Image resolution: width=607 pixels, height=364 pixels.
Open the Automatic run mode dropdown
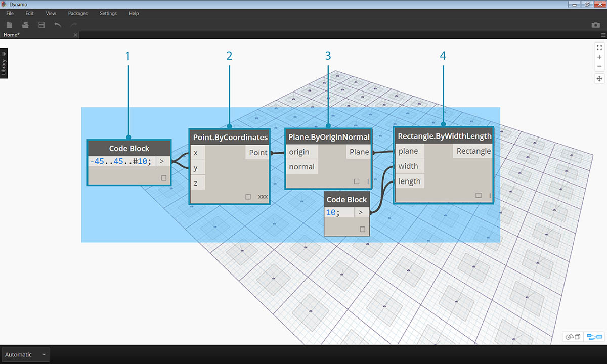click(x=25, y=354)
